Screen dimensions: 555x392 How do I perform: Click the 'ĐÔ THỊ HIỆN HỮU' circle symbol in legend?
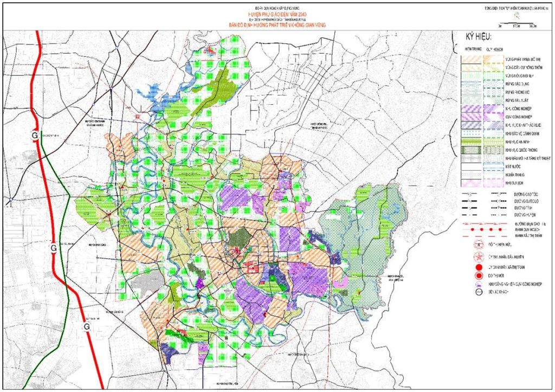point(479,245)
